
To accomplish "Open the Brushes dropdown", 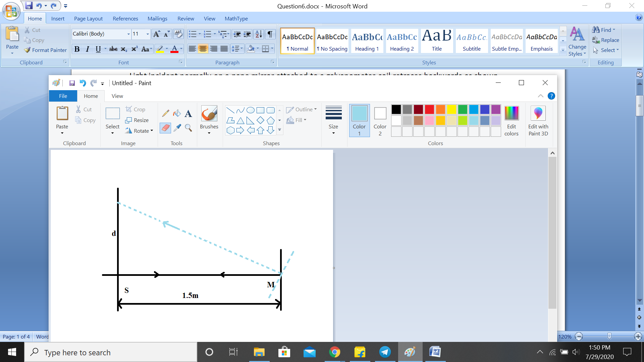I will [209, 133].
